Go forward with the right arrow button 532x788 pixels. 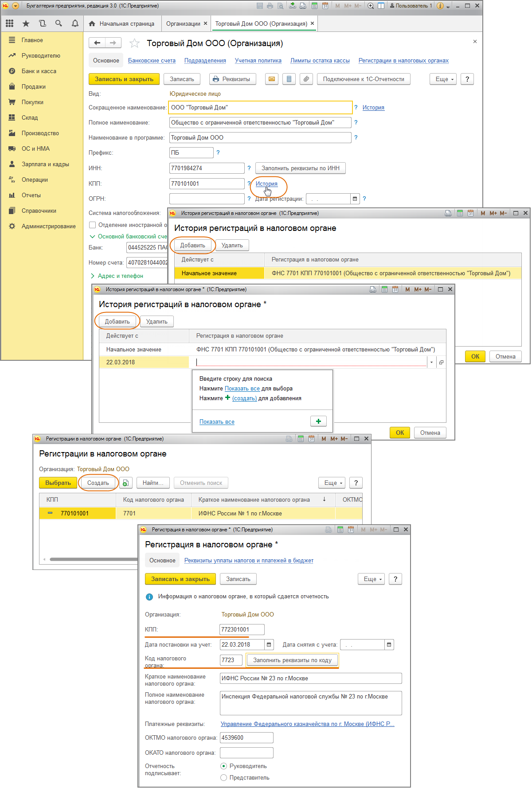point(113,43)
